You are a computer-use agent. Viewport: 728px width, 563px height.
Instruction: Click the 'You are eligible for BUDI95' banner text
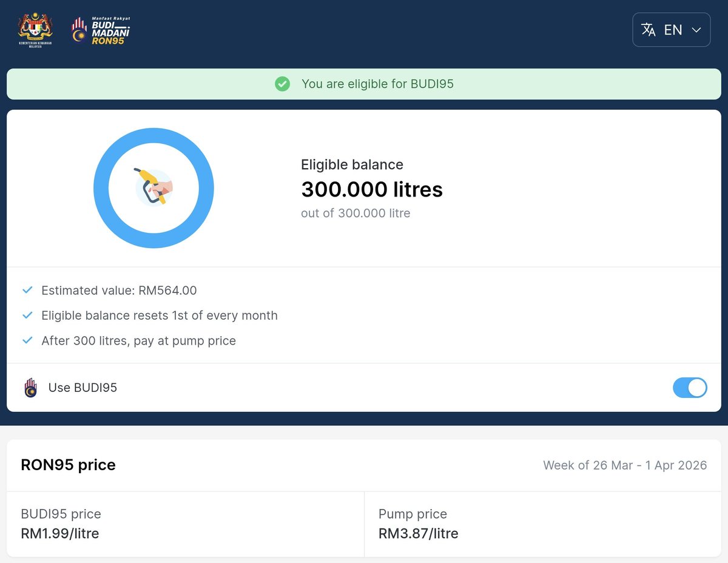[377, 84]
